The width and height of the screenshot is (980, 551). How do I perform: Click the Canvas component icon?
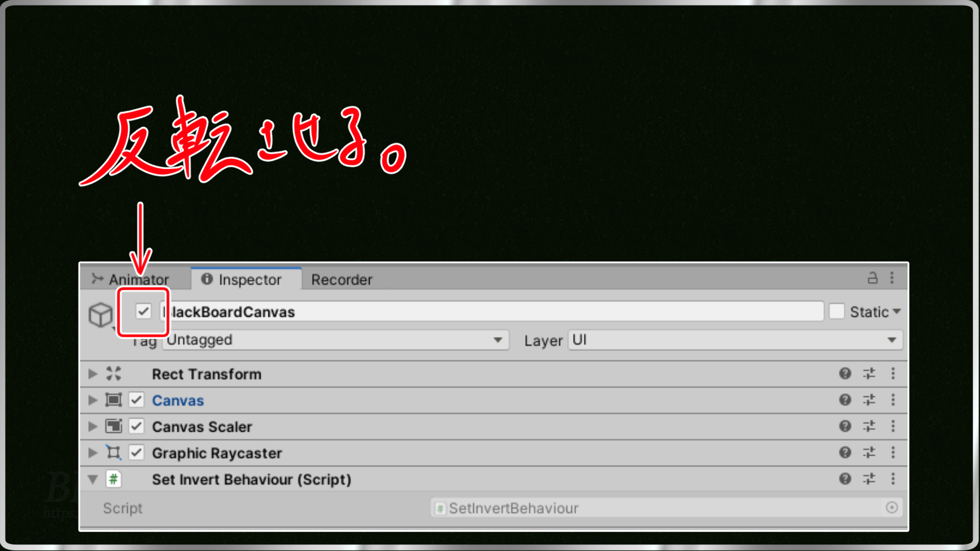click(x=113, y=399)
